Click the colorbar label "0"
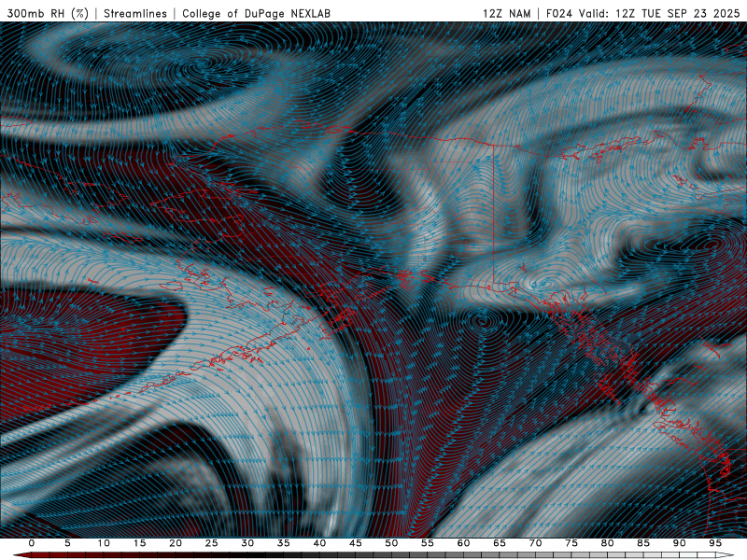This screenshot has width=747, height=560. [x=32, y=543]
